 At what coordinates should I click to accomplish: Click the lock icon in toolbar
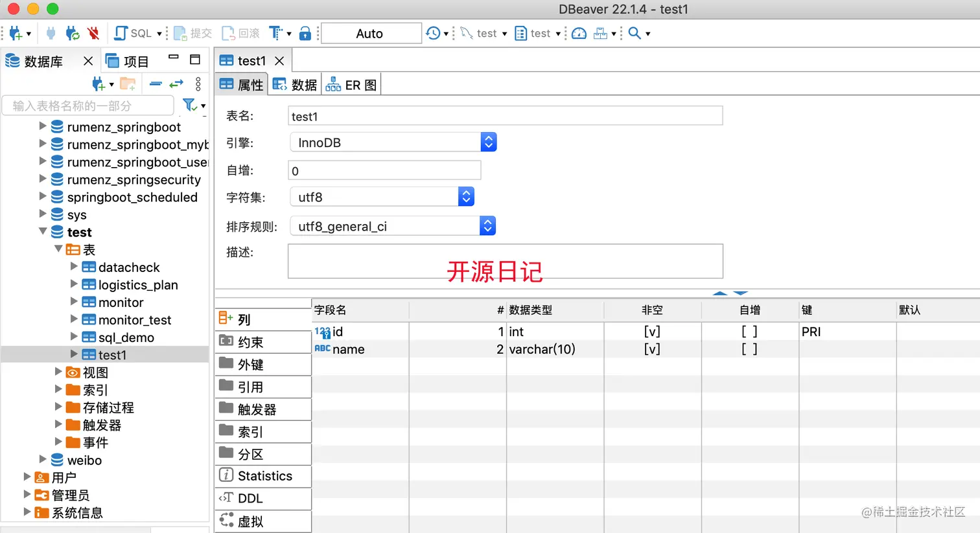coord(305,33)
